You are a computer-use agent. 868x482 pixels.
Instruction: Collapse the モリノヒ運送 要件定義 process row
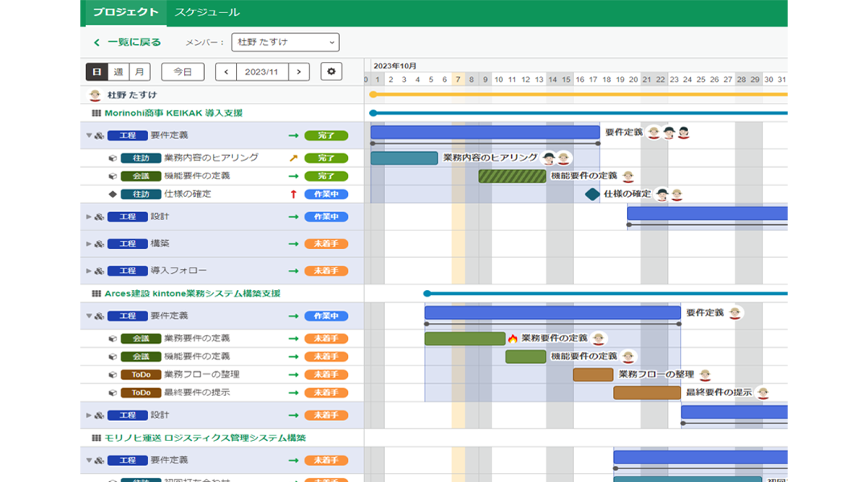[x=88, y=460]
